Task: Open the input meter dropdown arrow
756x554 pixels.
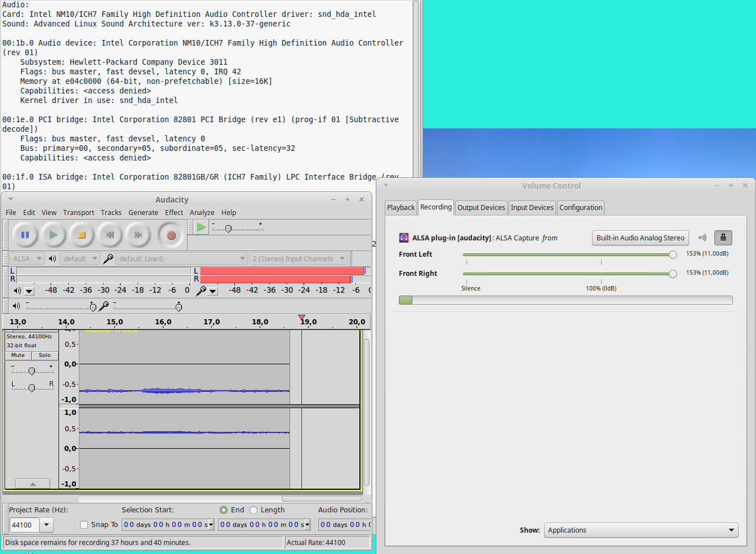Action: coord(213,291)
